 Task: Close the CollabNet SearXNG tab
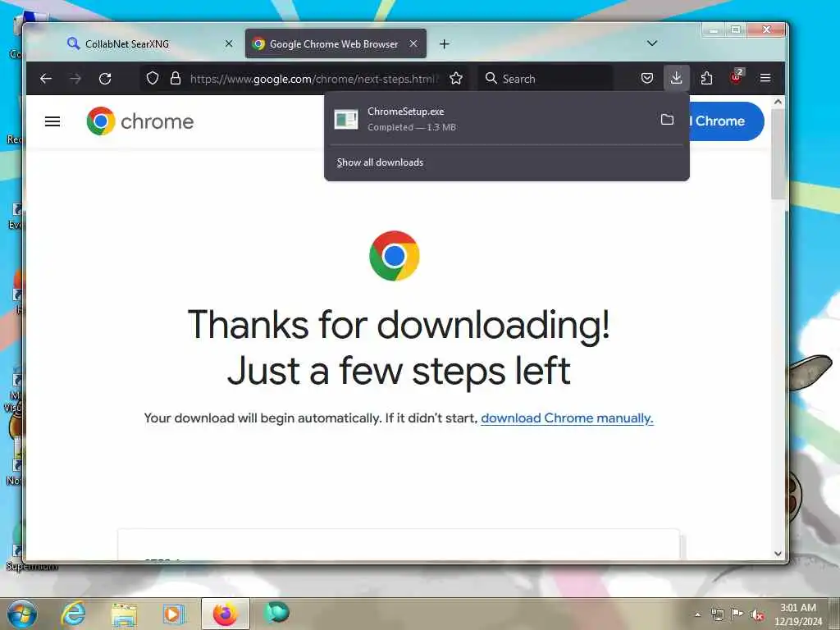pos(229,44)
